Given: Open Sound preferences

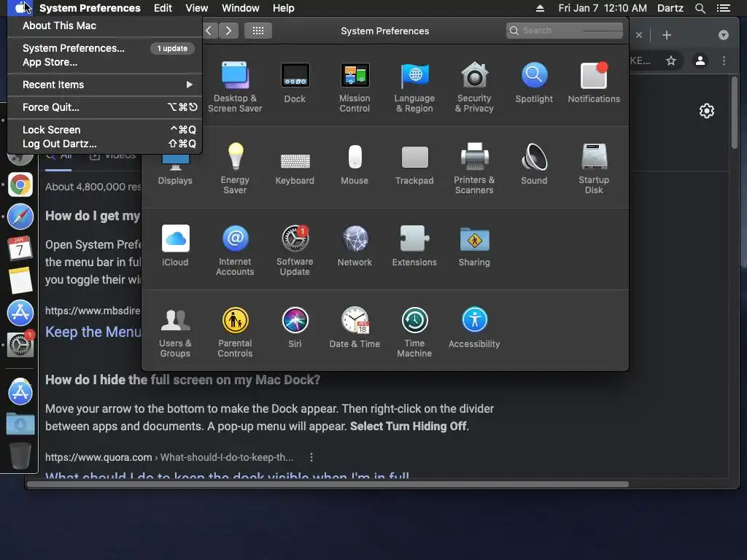Looking at the screenshot, I should tap(534, 165).
